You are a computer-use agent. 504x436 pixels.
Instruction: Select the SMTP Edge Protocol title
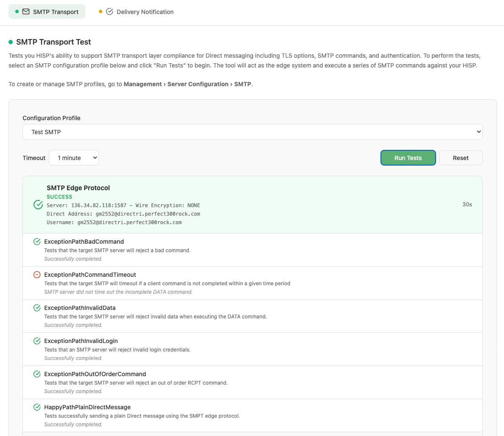pos(78,188)
